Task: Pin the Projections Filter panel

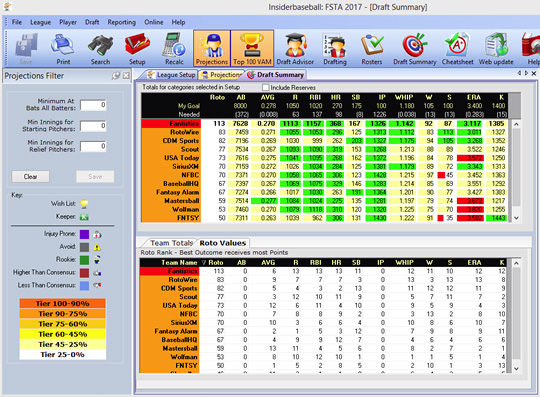Action: click(116, 76)
